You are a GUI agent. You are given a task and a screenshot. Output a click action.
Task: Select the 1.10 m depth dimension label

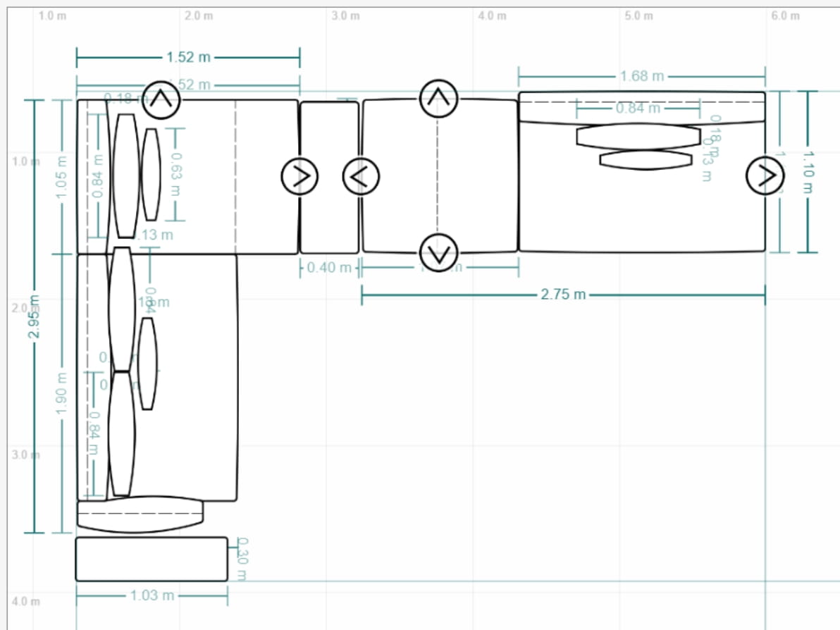(x=808, y=171)
